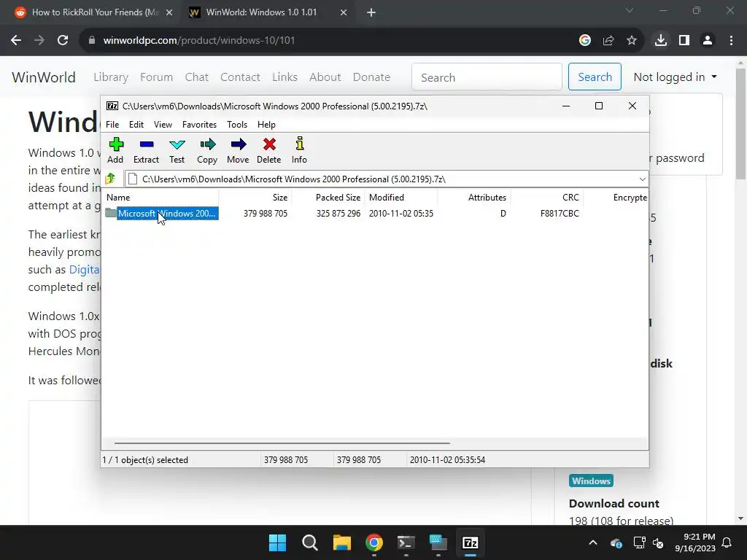Sort by the Packed Size column header
This screenshot has width=747, height=560.
328,197
